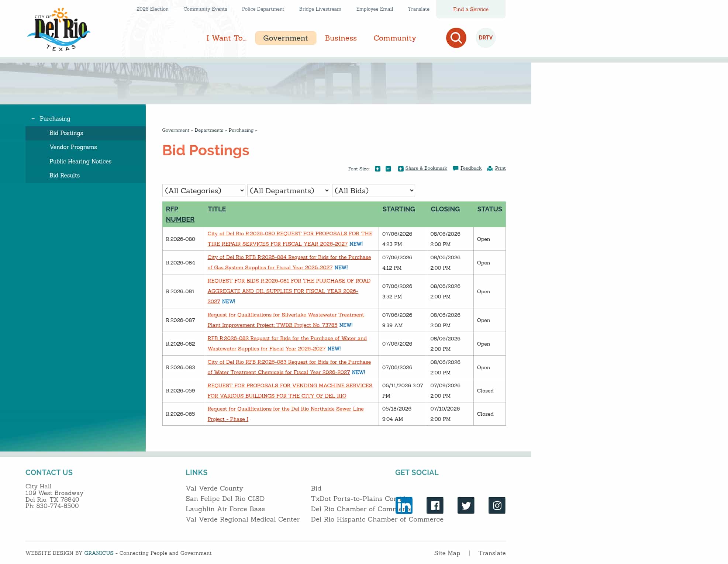Open Del Rio Hispanic Chamber of Commerce link
Image resolution: width=728 pixels, height=564 pixels.
[x=377, y=519]
